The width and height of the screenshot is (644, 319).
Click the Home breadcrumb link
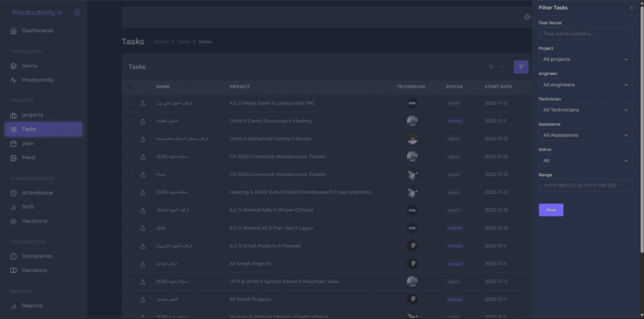click(161, 42)
